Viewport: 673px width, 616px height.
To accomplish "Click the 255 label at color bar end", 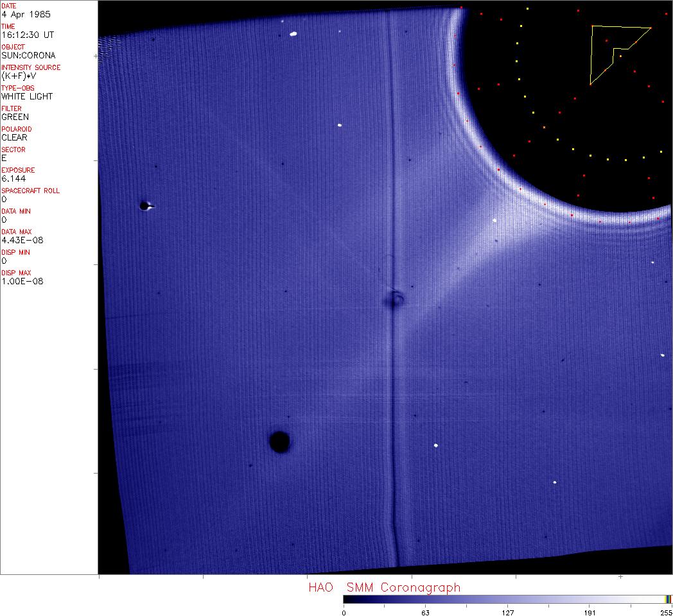I will pyautogui.click(x=665, y=612).
